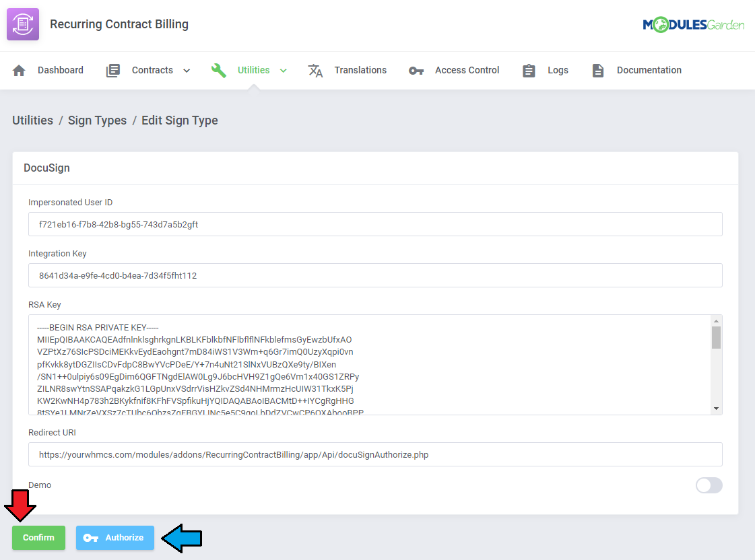The width and height of the screenshot is (755, 560).
Task: Click the Recurring Contract Billing module logo icon
Action: point(23,24)
